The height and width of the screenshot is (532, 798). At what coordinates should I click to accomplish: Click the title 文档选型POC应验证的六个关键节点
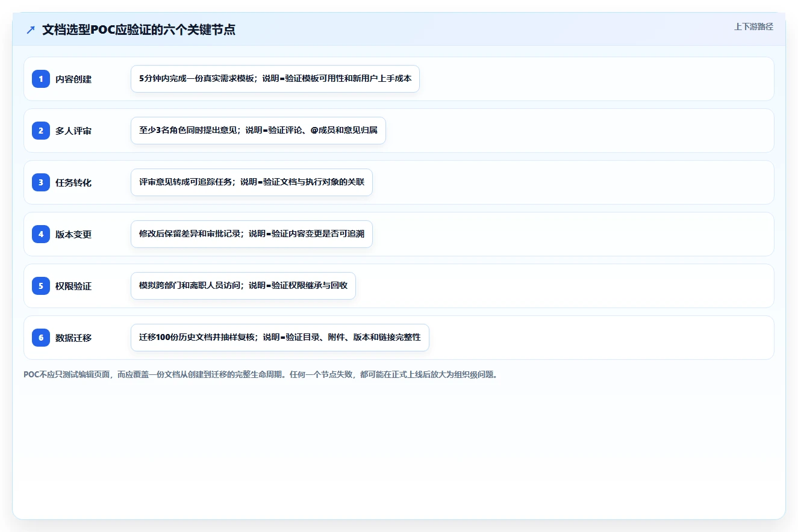(139, 29)
